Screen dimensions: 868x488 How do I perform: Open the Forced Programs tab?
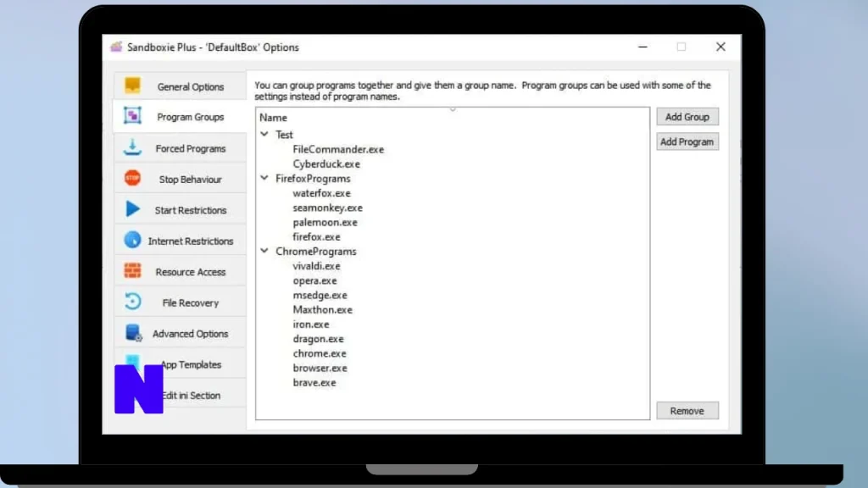[180, 148]
